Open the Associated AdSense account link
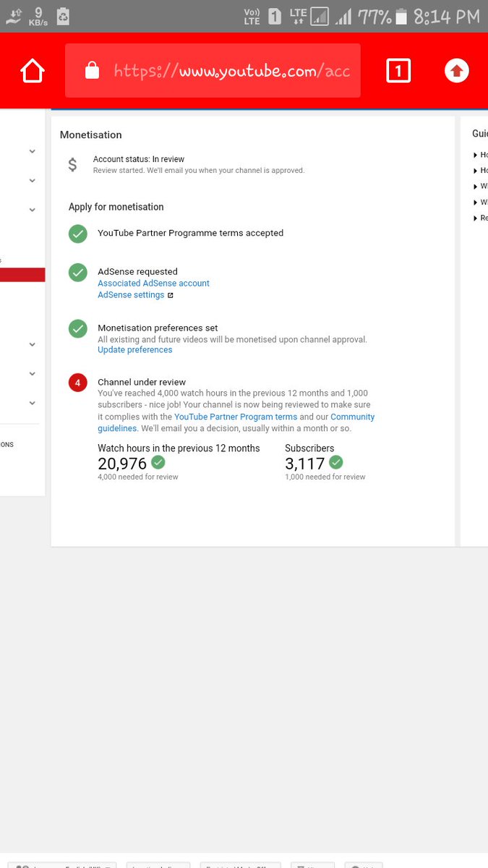This screenshot has width=488, height=868. pos(153,284)
